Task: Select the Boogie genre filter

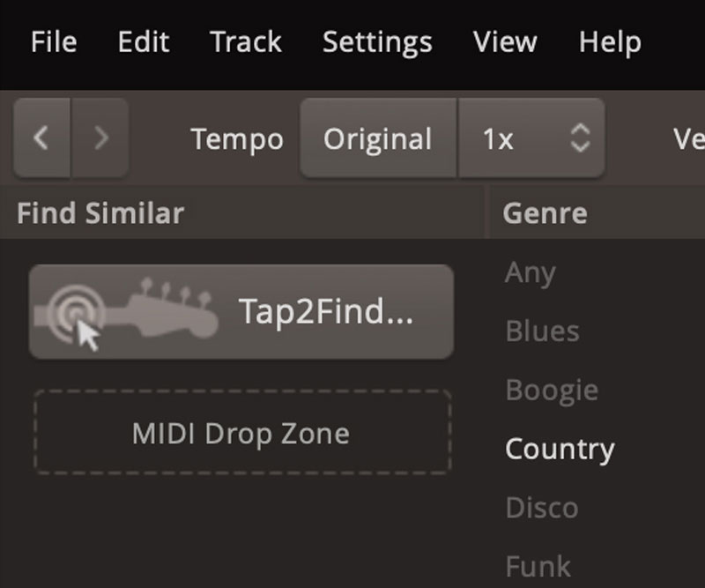Action: coord(552,390)
